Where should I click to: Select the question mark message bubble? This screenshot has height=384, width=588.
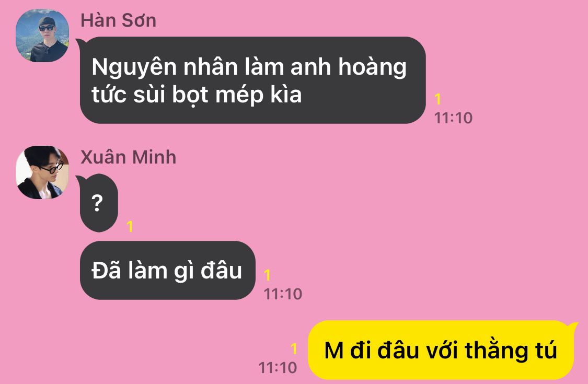[99, 203]
